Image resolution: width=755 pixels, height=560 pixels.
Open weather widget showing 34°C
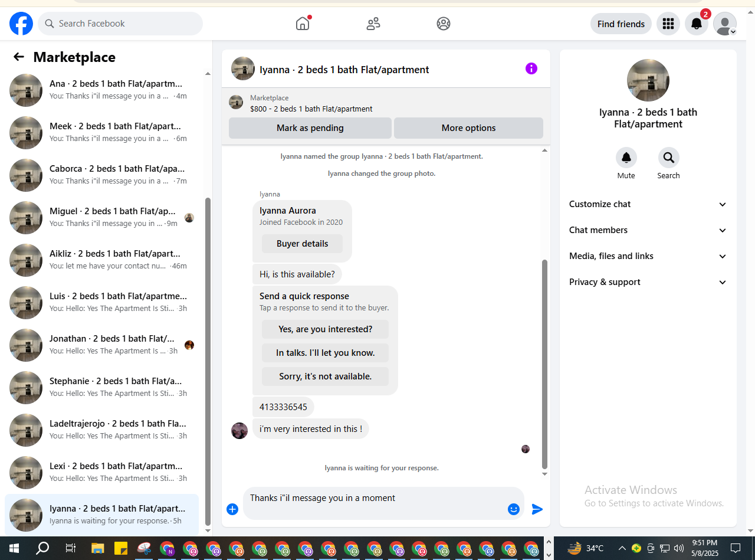click(586, 548)
